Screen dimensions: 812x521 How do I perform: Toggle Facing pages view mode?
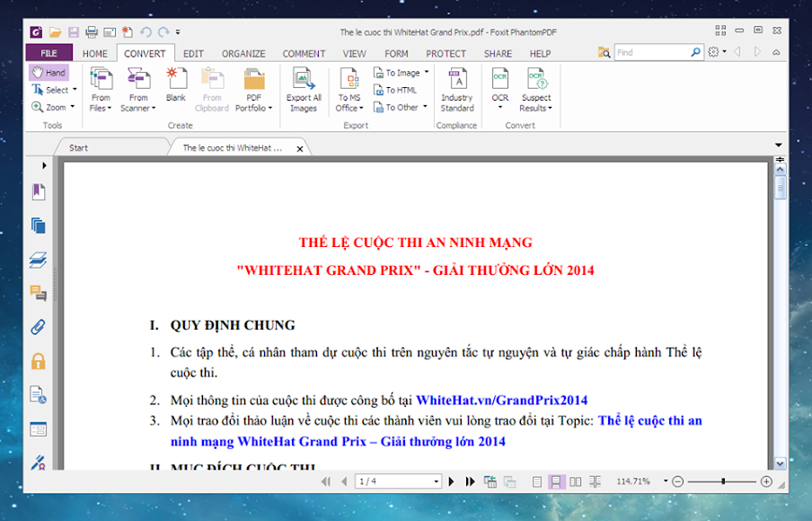[x=575, y=481]
